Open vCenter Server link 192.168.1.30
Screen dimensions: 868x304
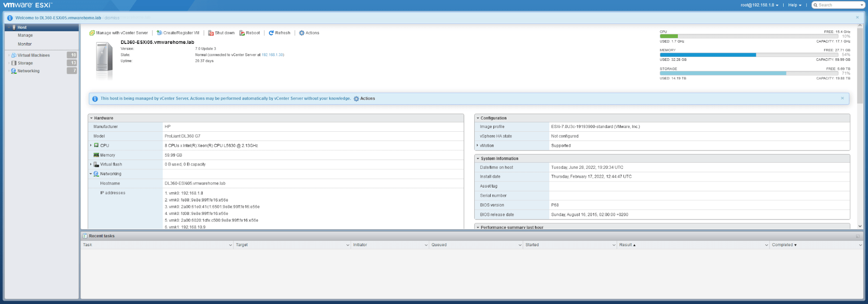(x=272, y=55)
